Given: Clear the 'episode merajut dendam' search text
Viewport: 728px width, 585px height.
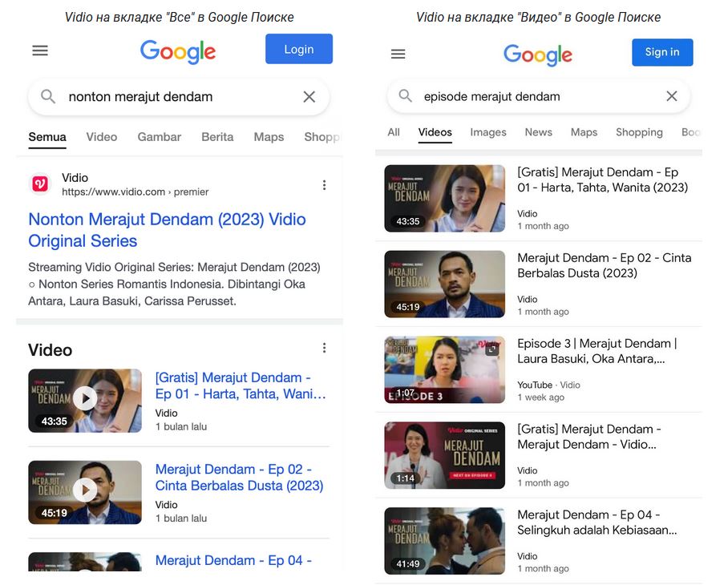Looking at the screenshot, I should 672,96.
